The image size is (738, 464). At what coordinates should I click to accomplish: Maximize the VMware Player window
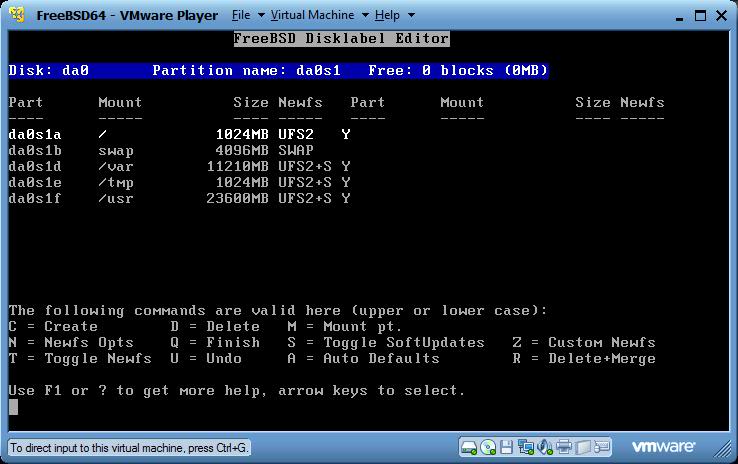700,16
